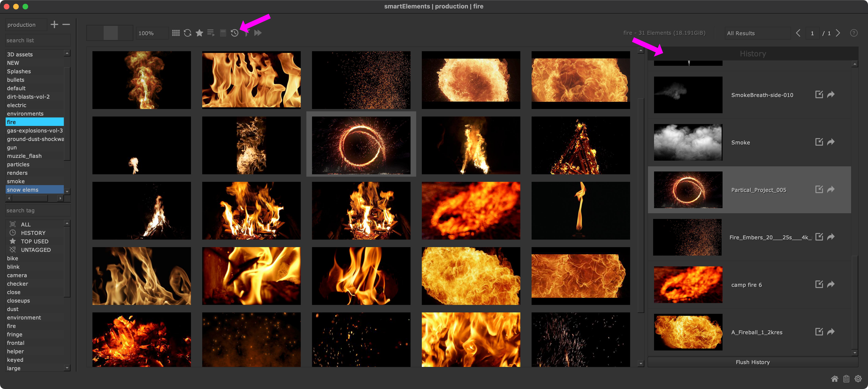868x389 pixels.
Task: Click the refresh arrows icon
Action: click(x=188, y=33)
